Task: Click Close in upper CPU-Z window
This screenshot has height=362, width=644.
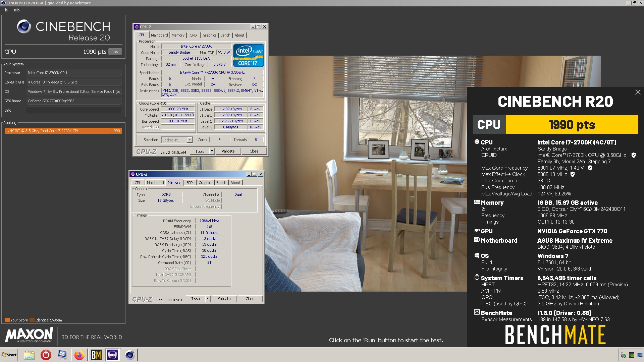Action: click(x=254, y=151)
